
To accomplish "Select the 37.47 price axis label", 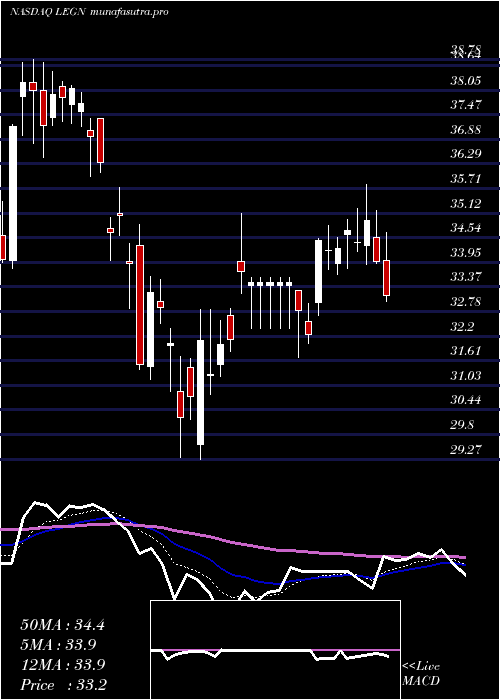I will click(x=466, y=105).
